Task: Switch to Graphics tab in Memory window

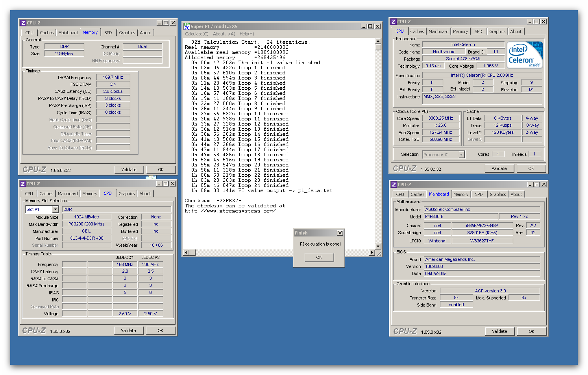Action: (127, 33)
